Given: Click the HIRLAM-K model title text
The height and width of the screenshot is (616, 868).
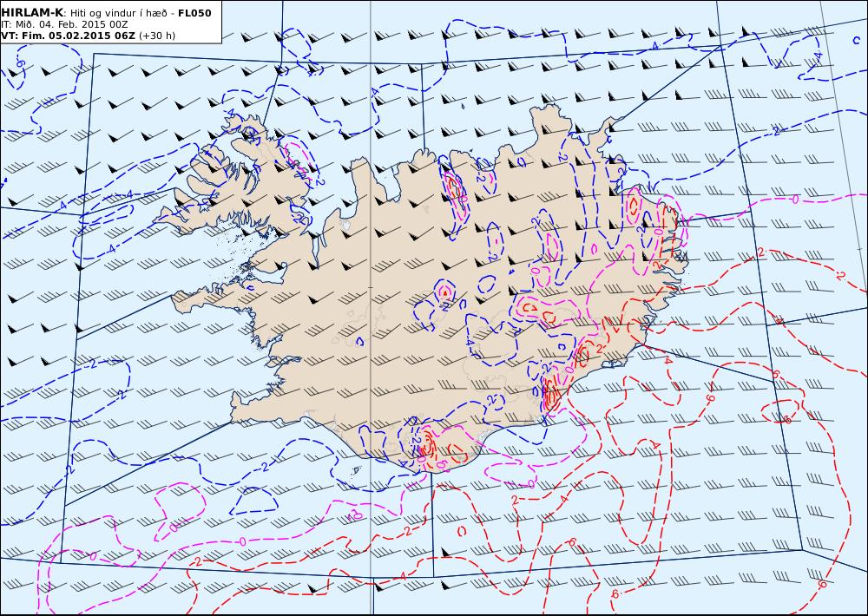Looking at the screenshot, I should pyautogui.click(x=32, y=13).
